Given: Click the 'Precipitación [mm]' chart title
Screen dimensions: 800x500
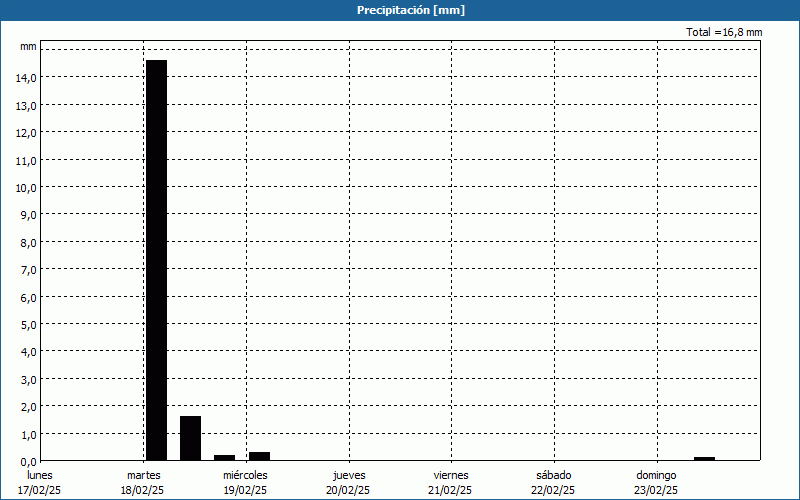Looking at the screenshot, I should pos(411,10).
